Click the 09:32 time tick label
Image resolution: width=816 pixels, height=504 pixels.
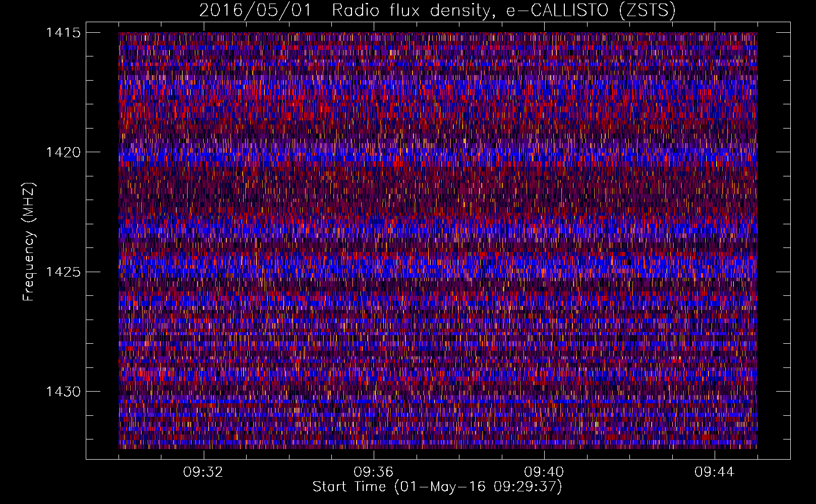click(203, 472)
